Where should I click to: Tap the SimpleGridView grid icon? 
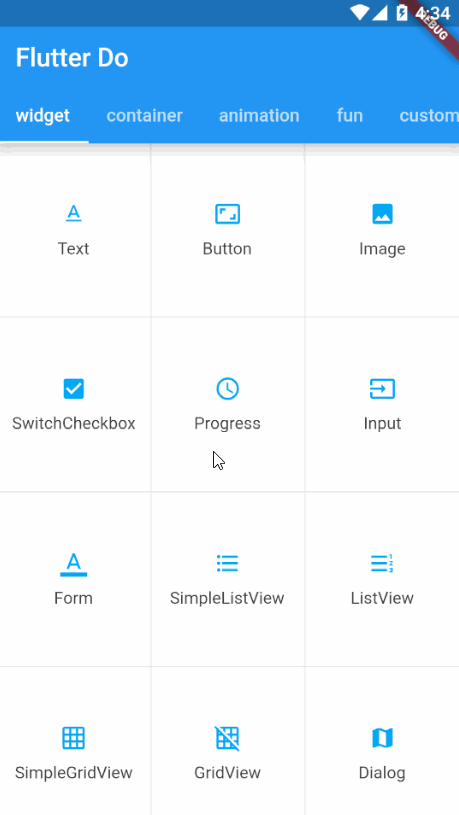(73, 738)
